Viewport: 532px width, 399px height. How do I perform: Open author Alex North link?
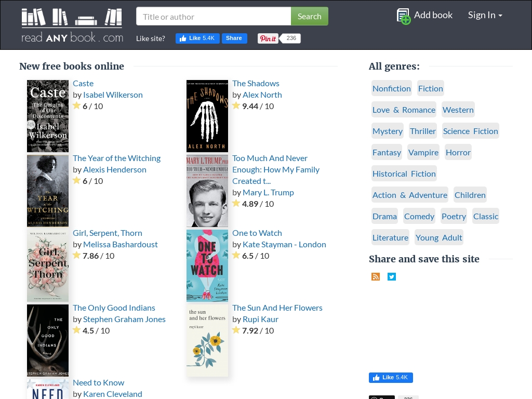pyautogui.click(x=262, y=95)
